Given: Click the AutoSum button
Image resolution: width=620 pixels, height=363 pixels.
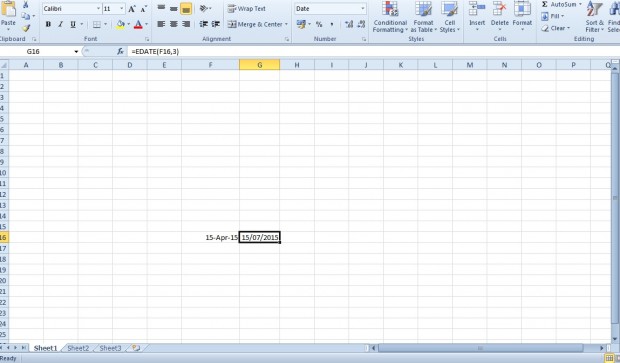Looking at the screenshot, I should tap(561, 4).
